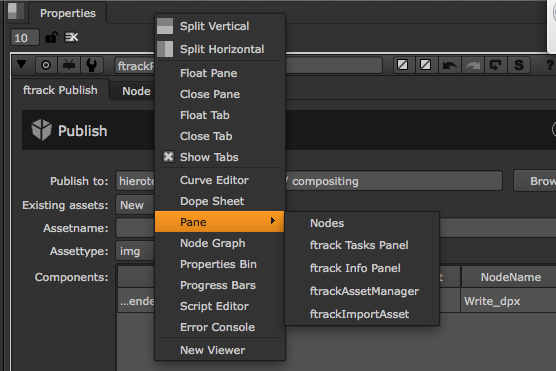Click the NodeName column header
This screenshot has height=371, width=556.
point(510,277)
